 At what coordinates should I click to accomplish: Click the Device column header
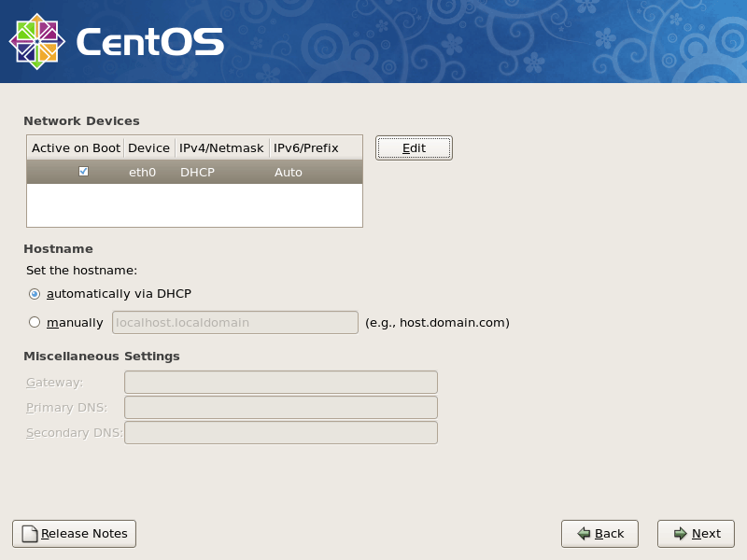click(x=148, y=147)
